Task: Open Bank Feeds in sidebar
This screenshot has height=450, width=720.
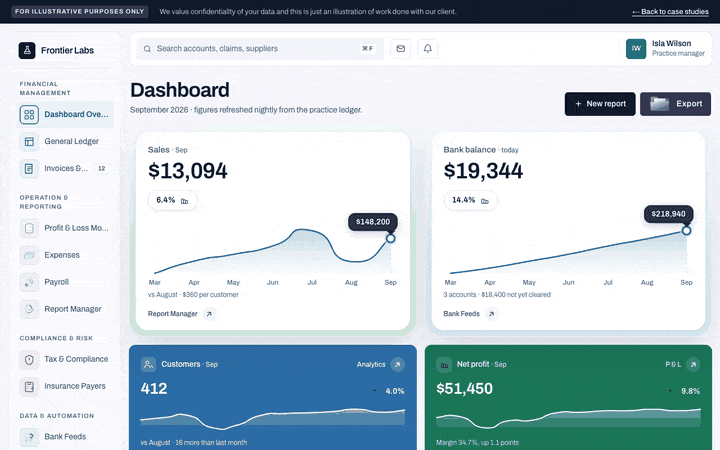Action: 65,437
